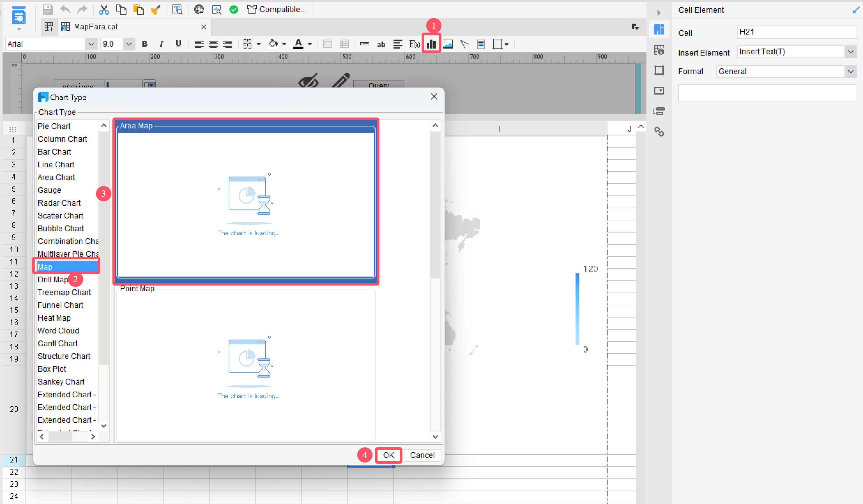
Task: Switch to the MapPara.cpt tab
Action: point(95,27)
